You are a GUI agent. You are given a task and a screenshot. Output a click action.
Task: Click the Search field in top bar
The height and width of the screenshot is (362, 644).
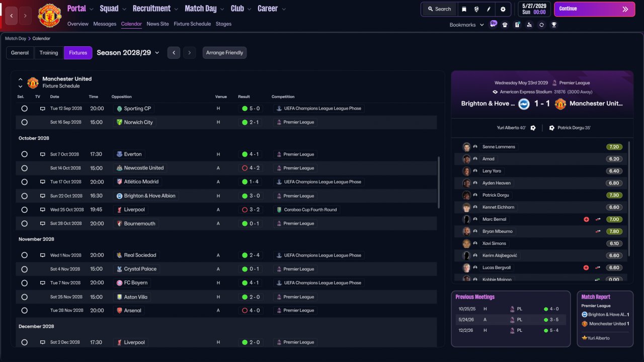pyautogui.click(x=439, y=9)
